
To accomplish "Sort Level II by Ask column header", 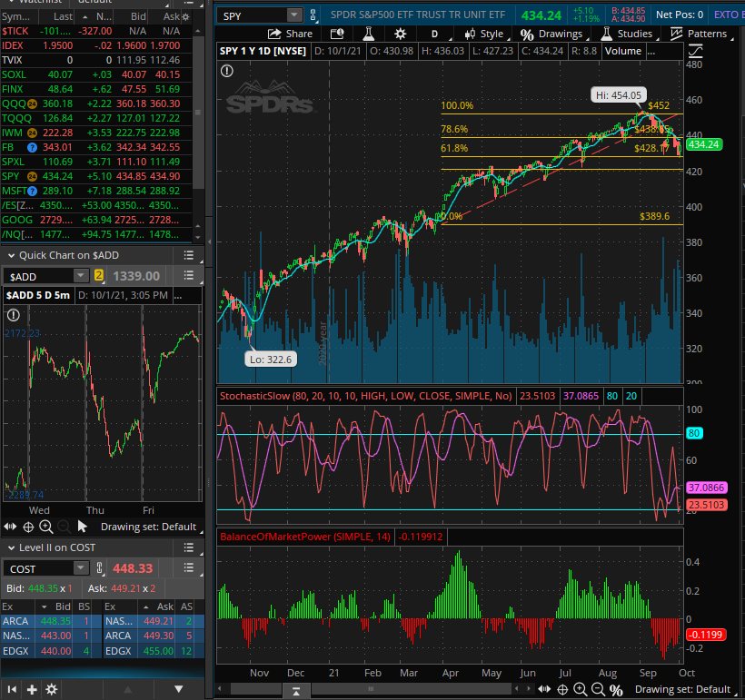I will click(164, 606).
